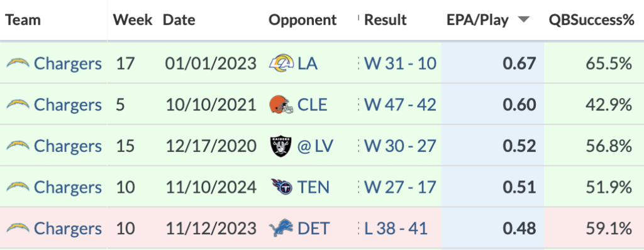
Task: Click the Tennessee Titans logo
Action: pyautogui.click(x=282, y=188)
